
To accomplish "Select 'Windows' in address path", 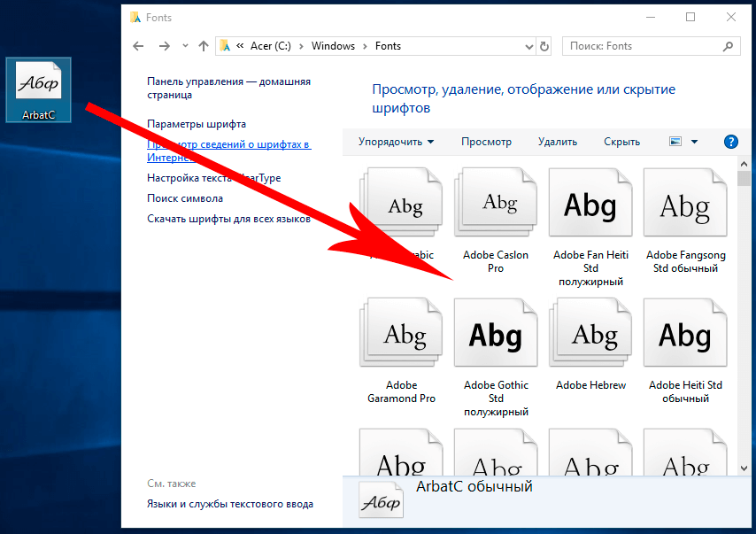I will coord(333,46).
